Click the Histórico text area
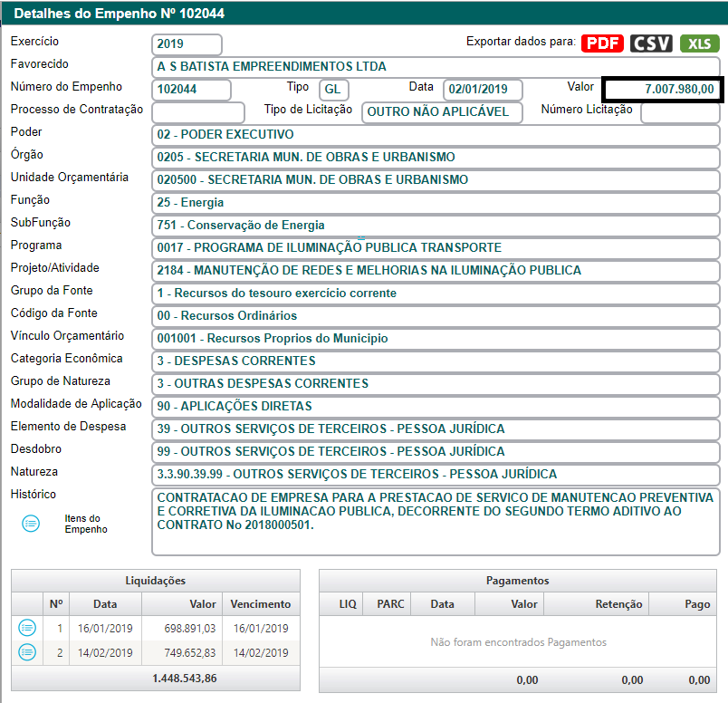 (x=436, y=521)
